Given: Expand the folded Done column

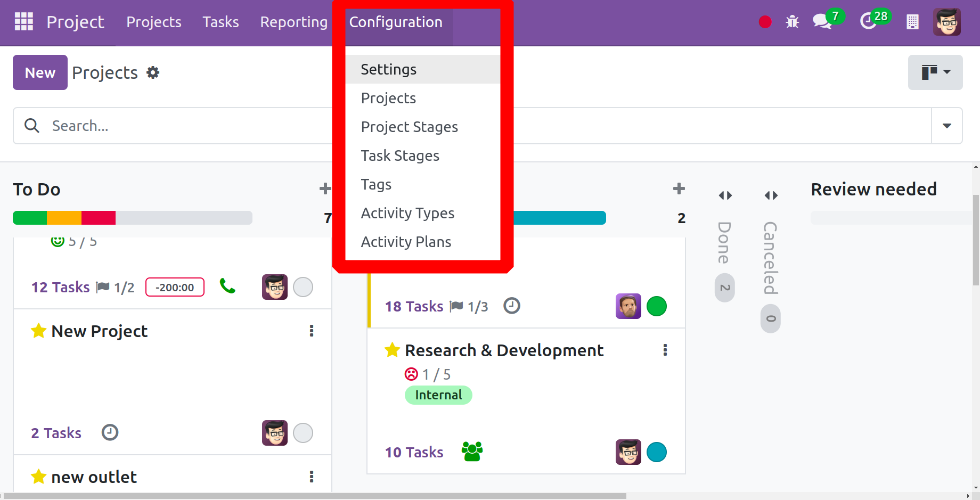Looking at the screenshot, I should click(725, 195).
